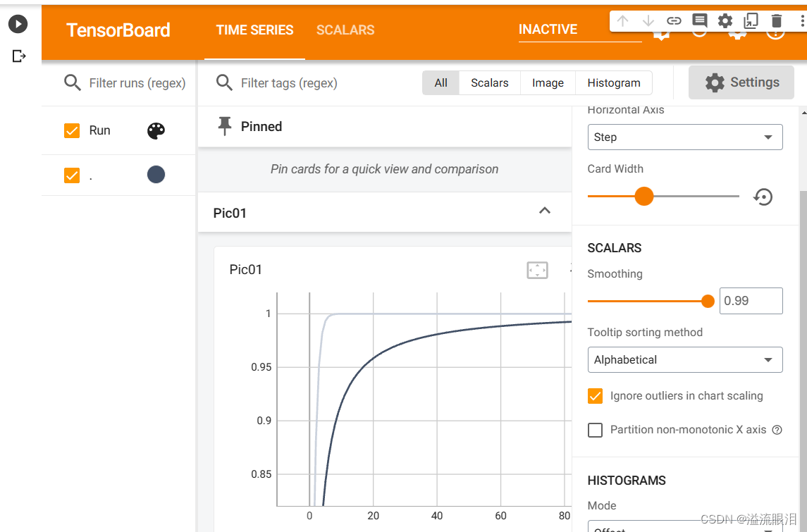Toggle the checkbox next to Run
807x532 pixels.
pos(71,130)
